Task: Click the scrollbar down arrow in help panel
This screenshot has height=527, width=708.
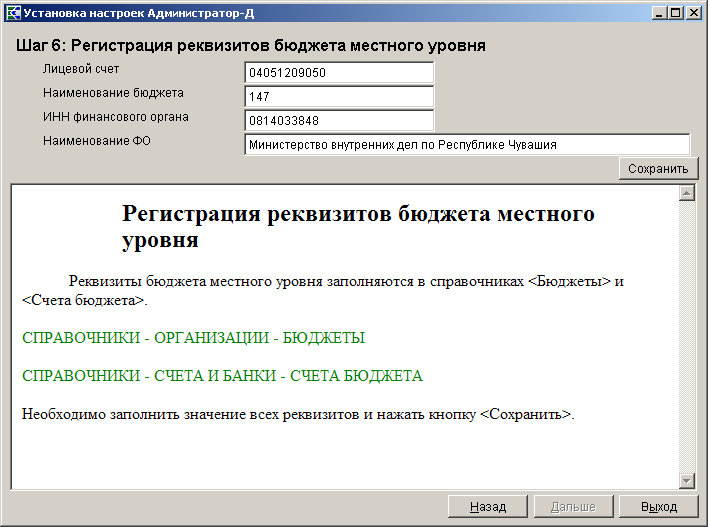Action: point(687,481)
